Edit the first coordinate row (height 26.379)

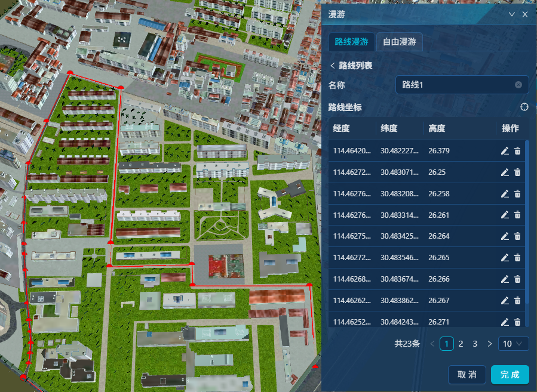[x=505, y=151]
